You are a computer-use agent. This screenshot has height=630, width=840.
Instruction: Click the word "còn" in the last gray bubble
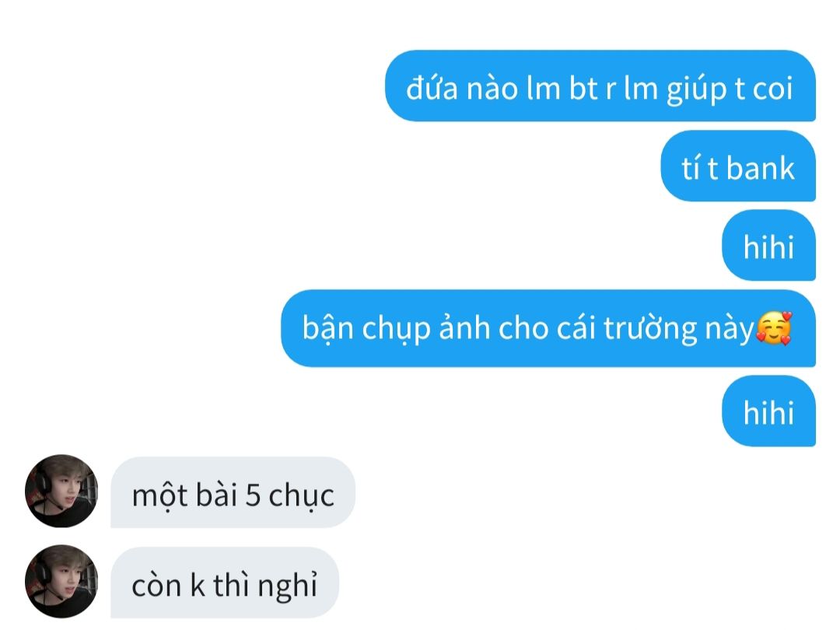point(156,586)
